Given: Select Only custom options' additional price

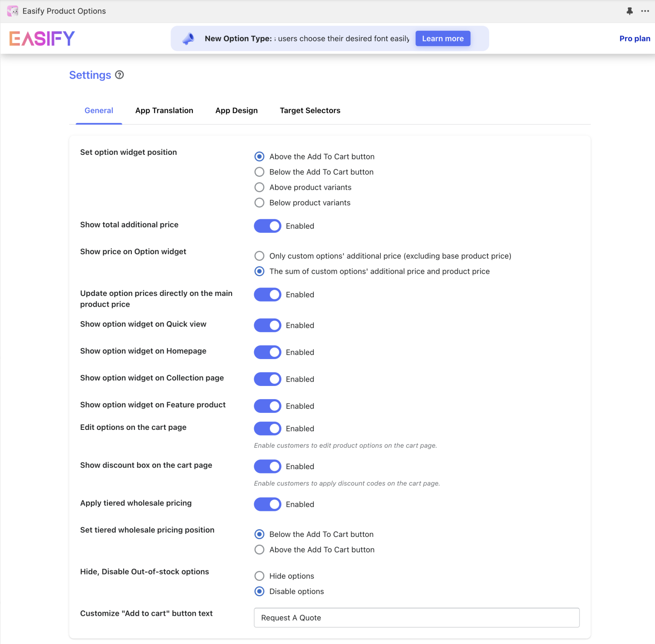Looking at the screenshot, I should coord(259,256).
